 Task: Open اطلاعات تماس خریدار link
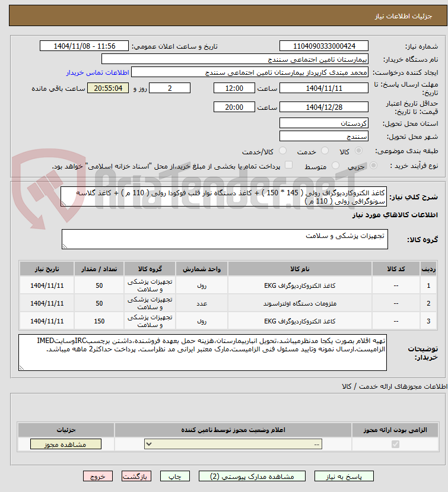[x=97, y=72]
